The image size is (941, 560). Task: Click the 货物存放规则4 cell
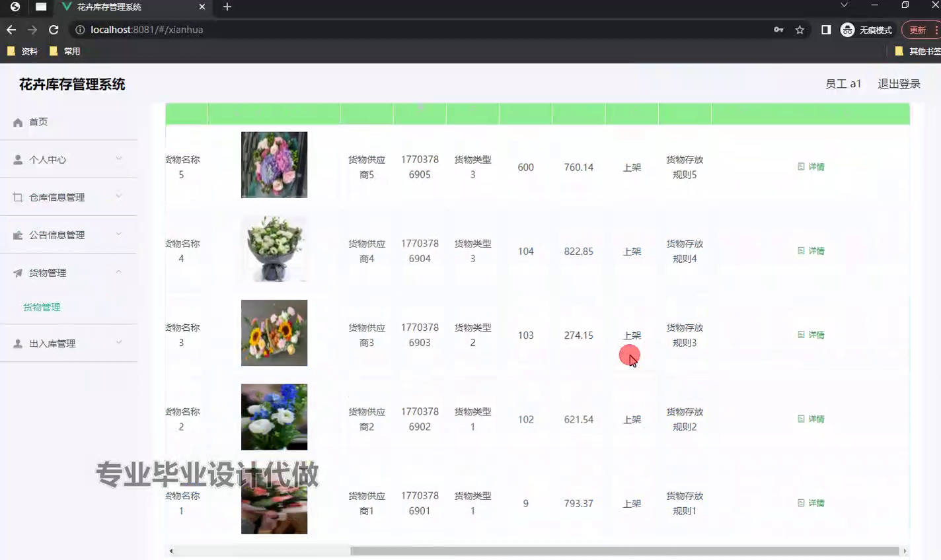point(685,251)
